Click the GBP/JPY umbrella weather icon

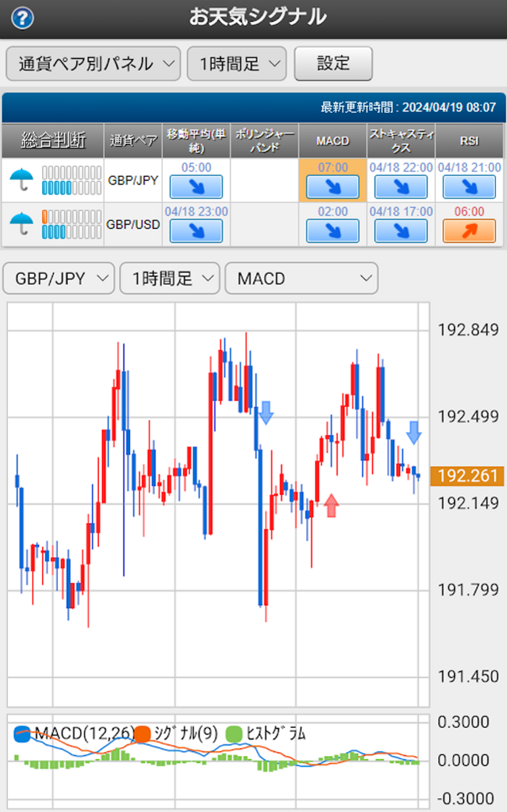tap(22, 180)
